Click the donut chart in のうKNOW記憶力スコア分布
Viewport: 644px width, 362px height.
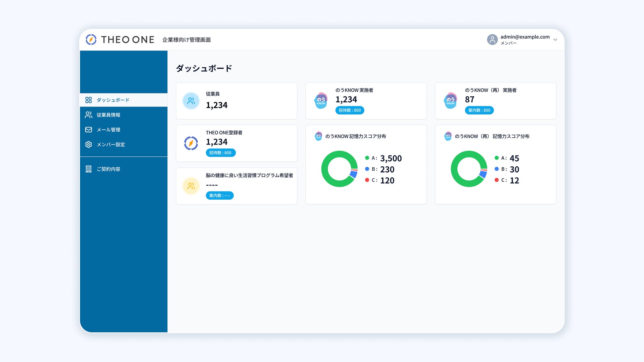pyautogui.click(x=340, y=169)
